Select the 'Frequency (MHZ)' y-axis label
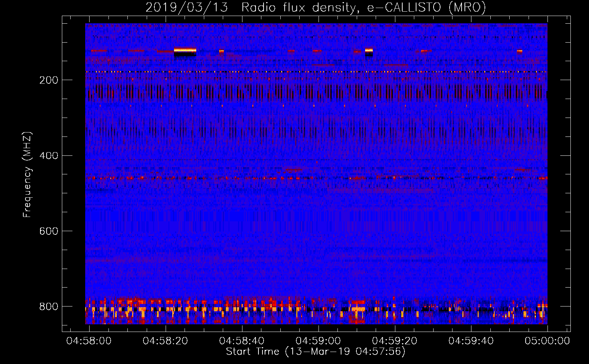Image resolution: width=589 pixels, height=364 pixels. point(27,174)
